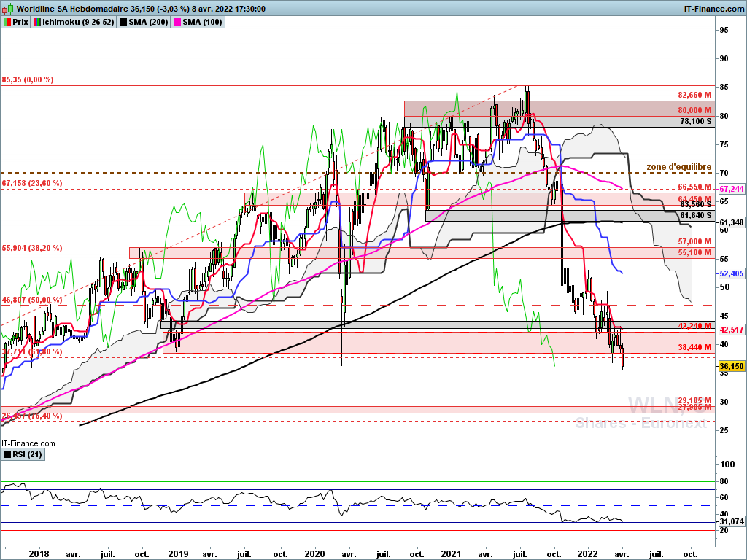
Task: Select the SMA (100) indicator label
Action: (203, 22)
